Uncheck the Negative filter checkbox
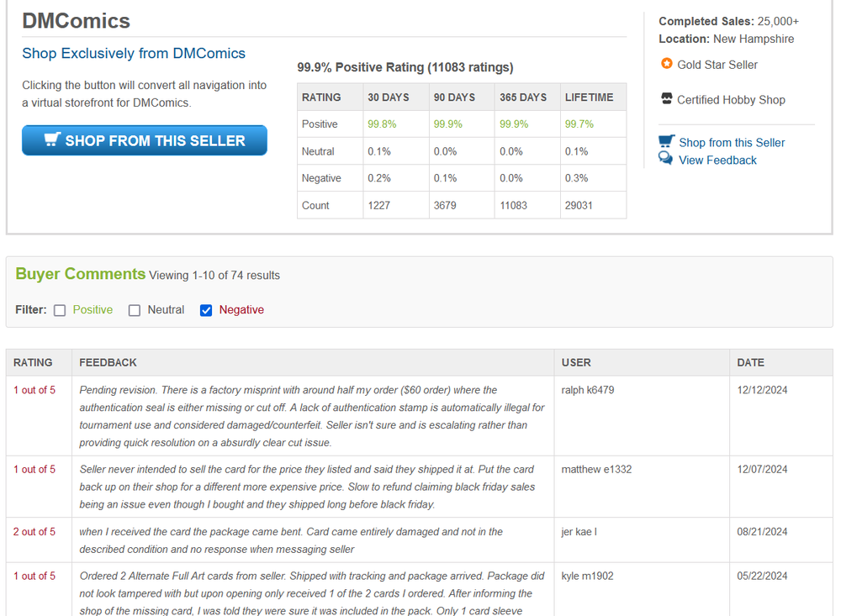 206,310
